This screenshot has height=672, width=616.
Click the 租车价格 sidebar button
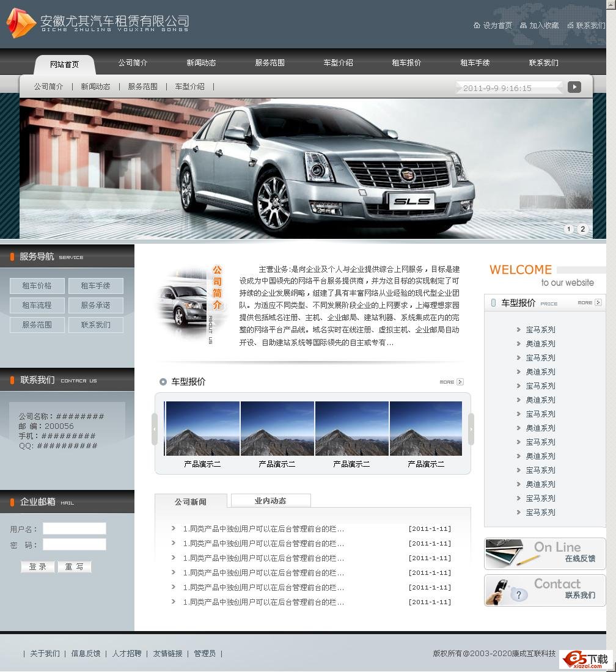coord(37,285)
